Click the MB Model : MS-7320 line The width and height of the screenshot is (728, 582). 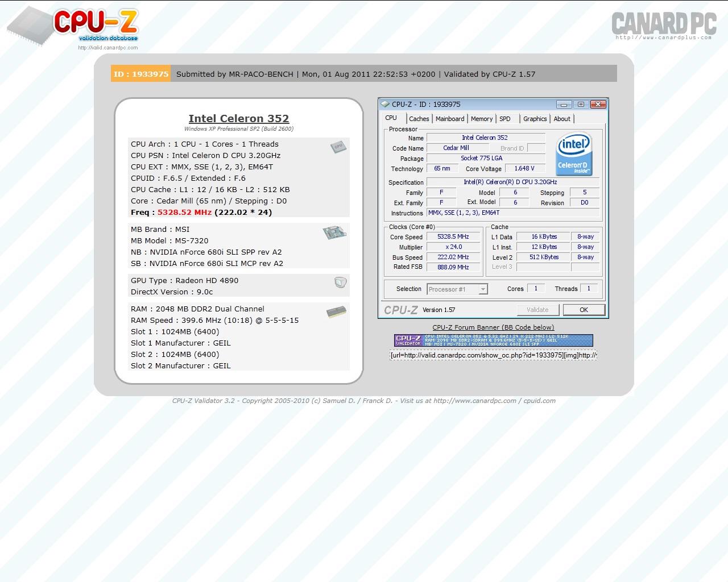[x=169, y=241]
